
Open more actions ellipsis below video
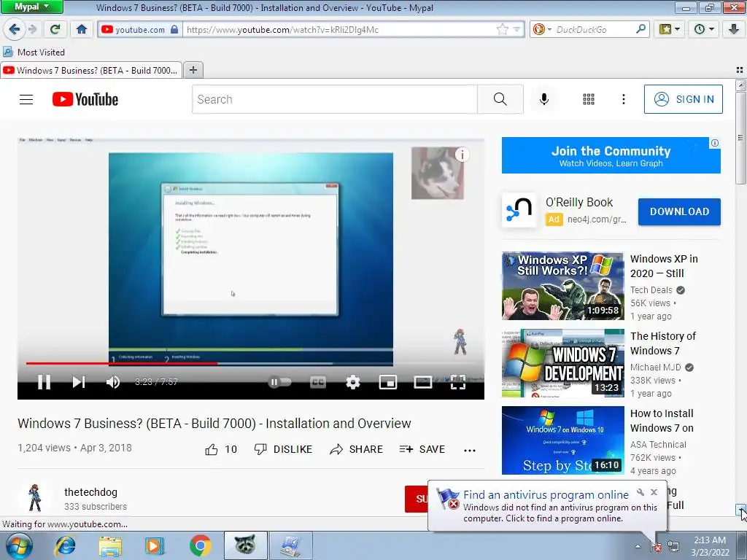[x=470, y=451]
